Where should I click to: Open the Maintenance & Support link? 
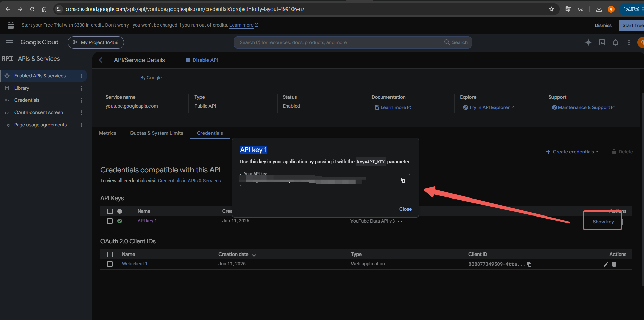(584, 107)
